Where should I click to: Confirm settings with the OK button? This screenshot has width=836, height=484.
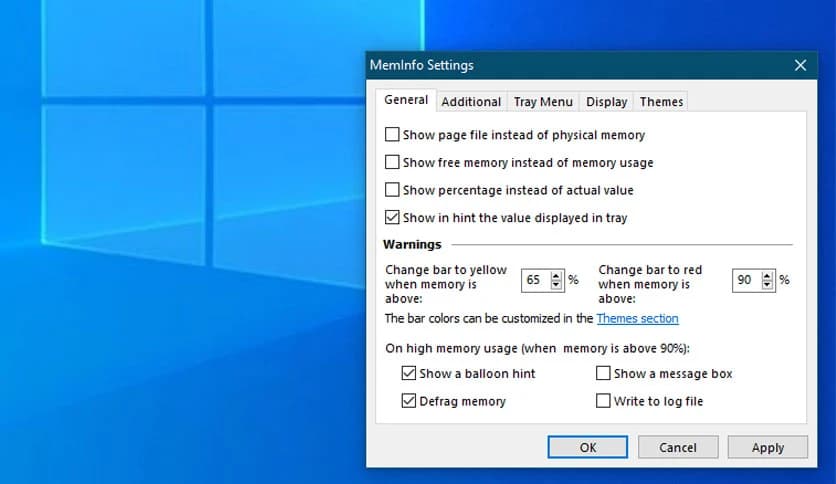click(x=588, y=447)
